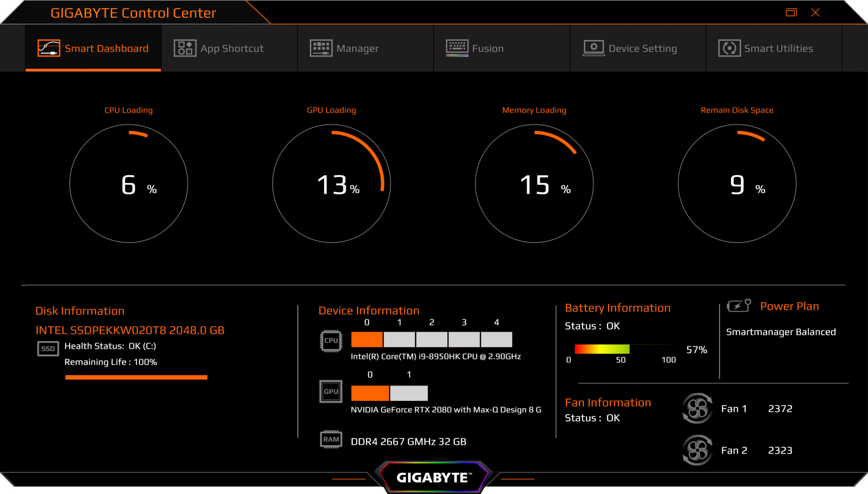The width and height of the screenshot is (868, 494).
Task: Click the Smartmanager Balanced power plan text
Action: point(781,332)
